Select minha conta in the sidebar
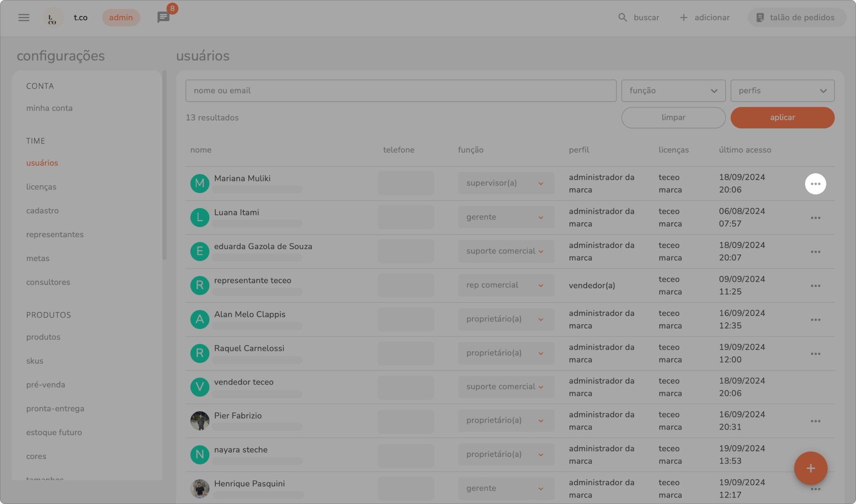The image size is (856, 504). point(49,108)
